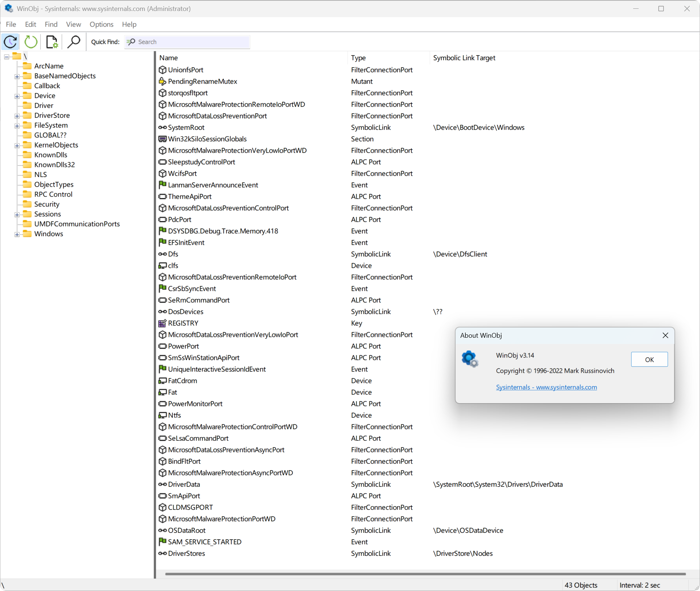Image resolution: width=700 pixels, height=591 pixels.
Task: Toggle the automatic refresh toolbar button
Action: coord(11,42)
